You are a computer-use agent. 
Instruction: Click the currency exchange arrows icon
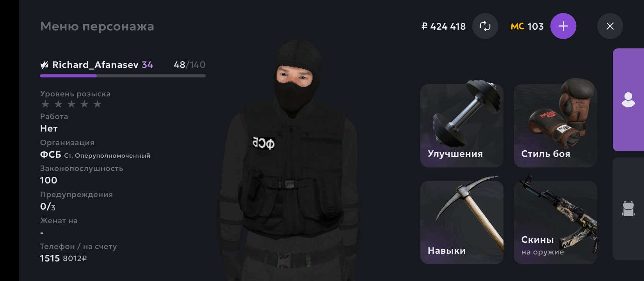coord(485,26)
